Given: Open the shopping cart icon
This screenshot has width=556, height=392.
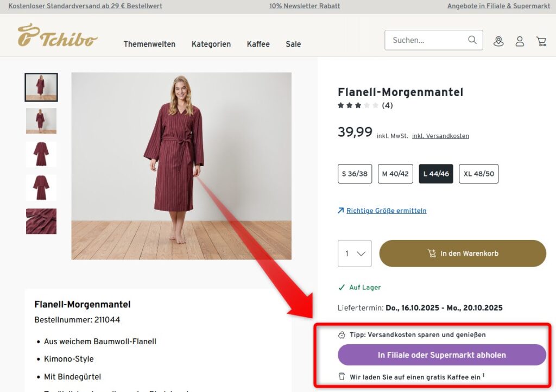Looking at the screenshot, I should click(541, 41).
